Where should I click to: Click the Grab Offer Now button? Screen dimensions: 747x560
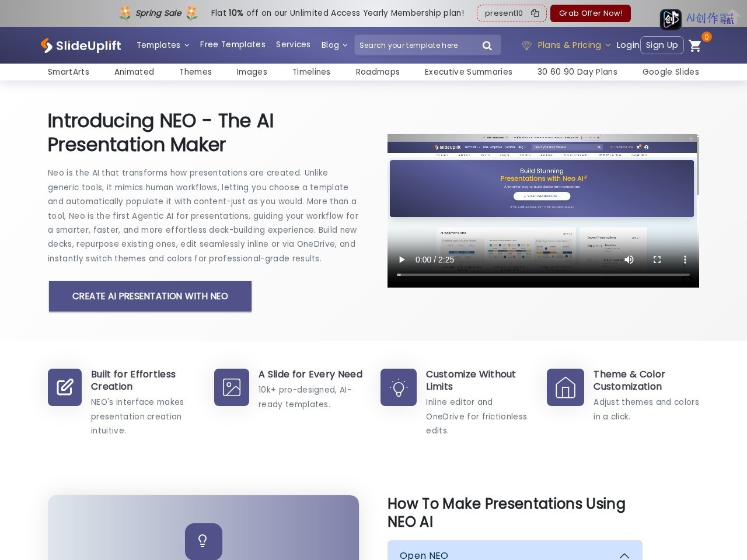591,13
